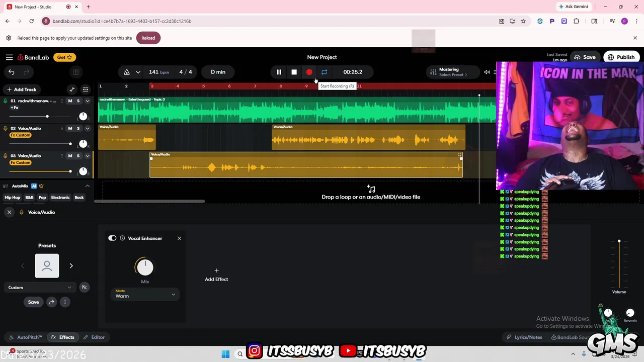Solo track 03 Voice/Audio
The height and width of the screenshot is (362, 644).
78,156
